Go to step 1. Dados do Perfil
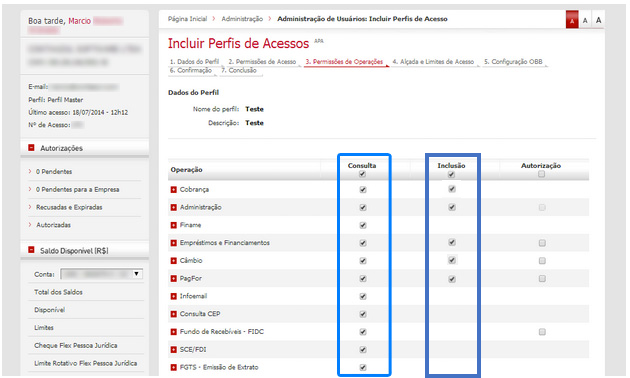The width and height of the screenshot is (630, 378). [194, 62]
